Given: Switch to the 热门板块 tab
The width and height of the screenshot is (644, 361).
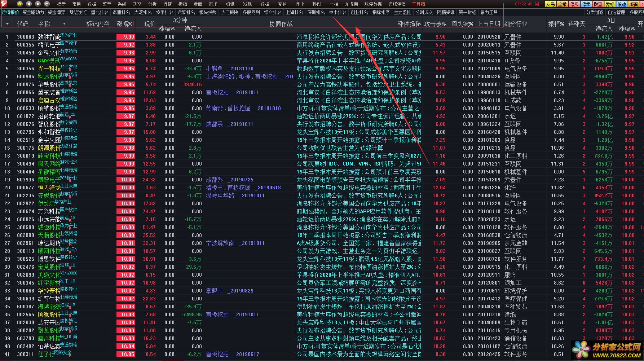Looking at the screenshot, I should [x=230, y=12].
